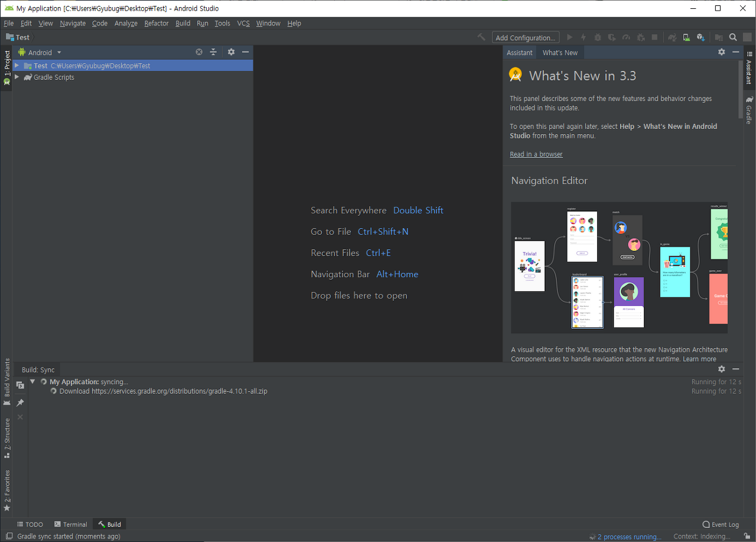Click the background processes progress spinner

pos(592,537)
